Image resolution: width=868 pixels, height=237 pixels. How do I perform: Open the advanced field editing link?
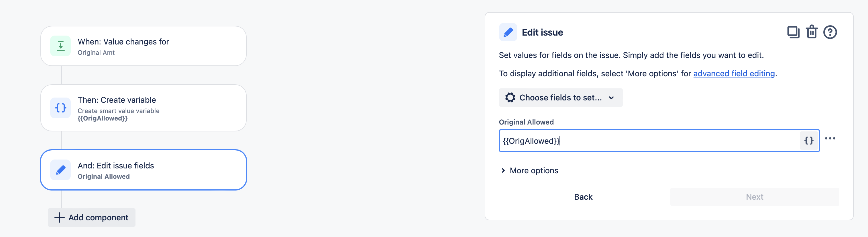click(x=734, y=74)
